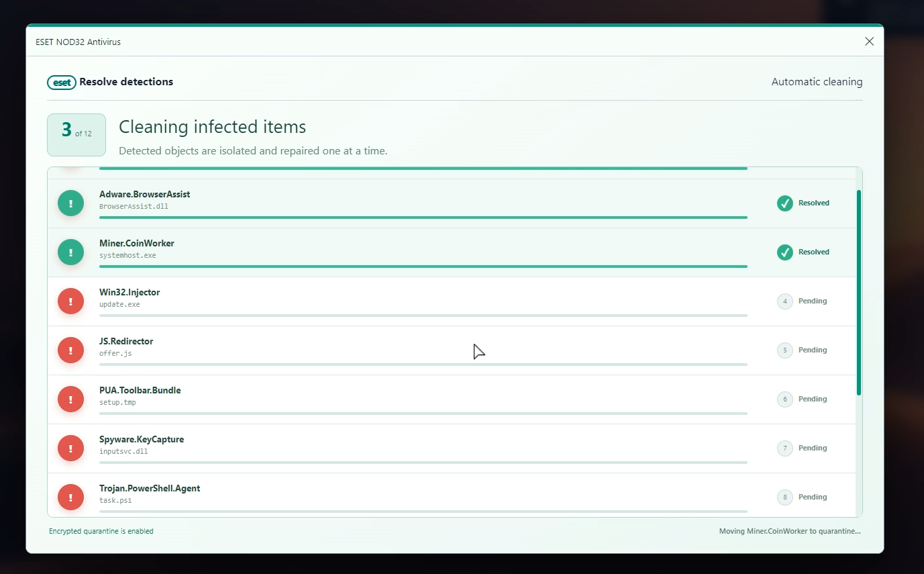Select the JS.Redirector detection name
Image resolution: width=924 pixels, height=574 pixels.
click(x=126, y=342)
